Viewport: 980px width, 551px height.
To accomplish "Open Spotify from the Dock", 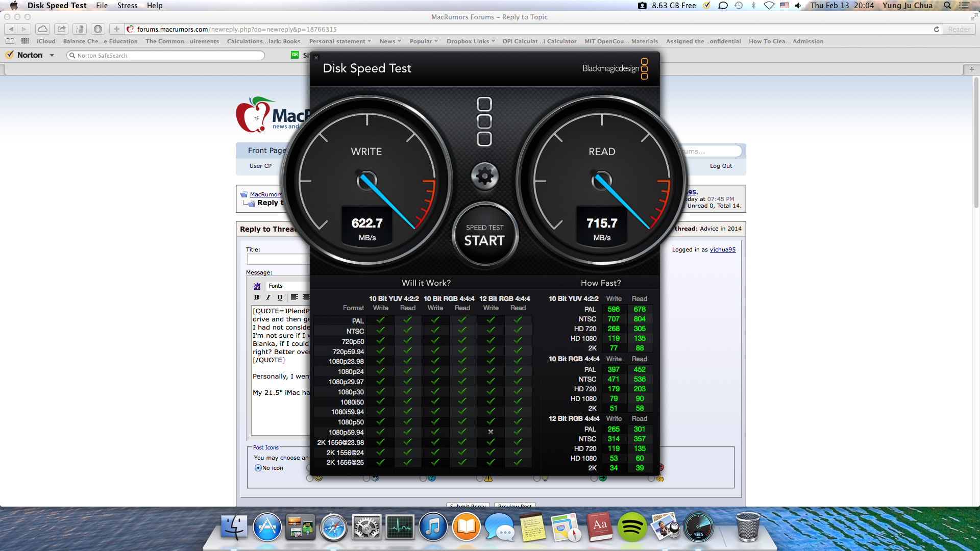I will 632,527.
